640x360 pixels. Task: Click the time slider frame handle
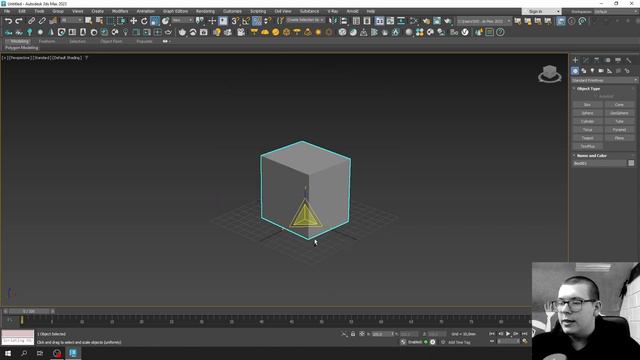click(29, 311)
